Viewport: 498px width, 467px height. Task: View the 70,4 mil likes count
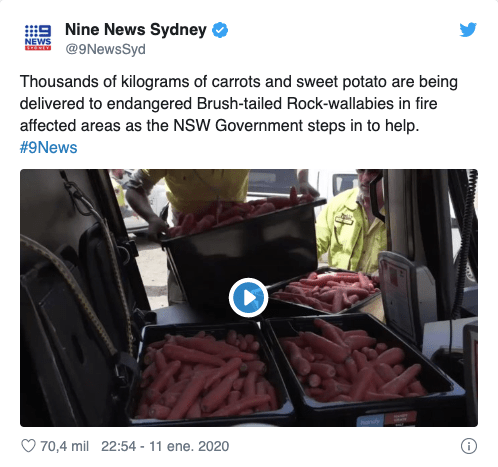click(64, 446)
